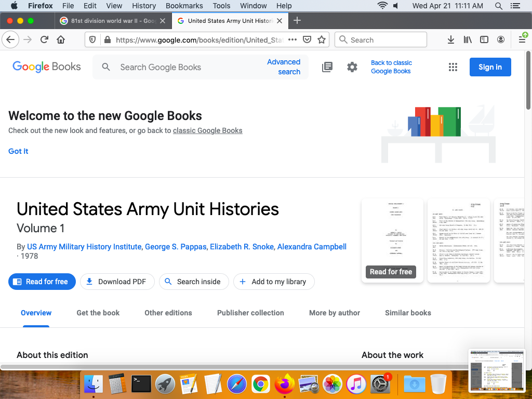This screenshot has width=532, height=399.
Task: Switch to Other editions tab
Action: point(168,313)
